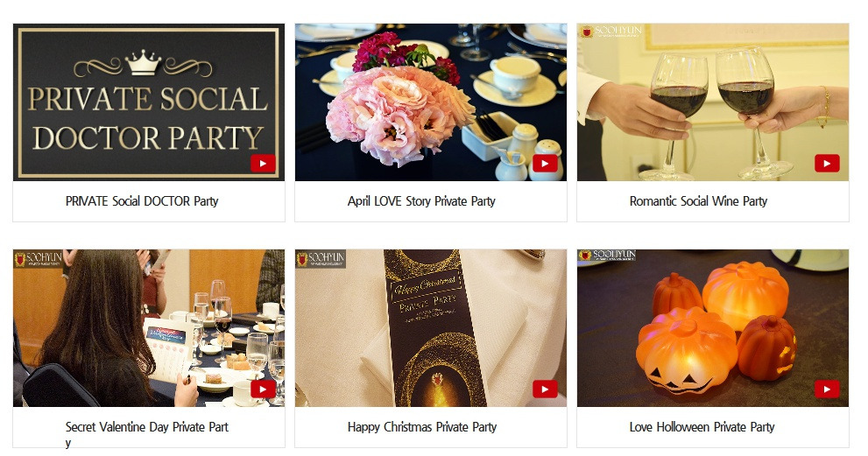Select the gold crown Doctor Party banner

149,102
